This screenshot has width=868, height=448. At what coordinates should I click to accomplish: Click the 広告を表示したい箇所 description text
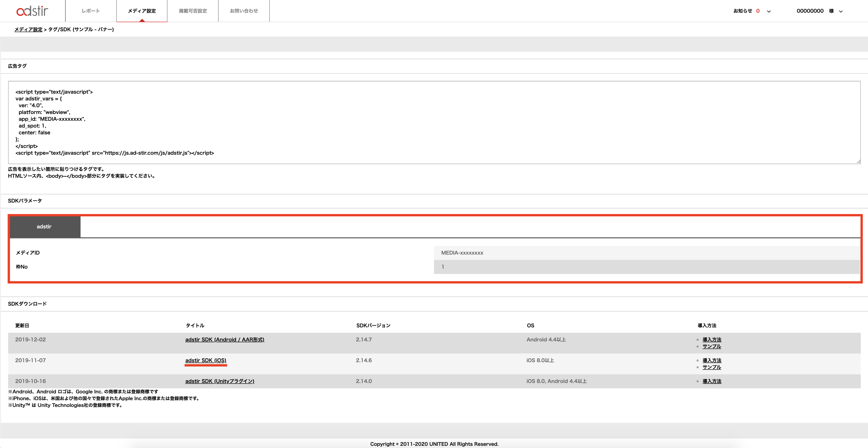[57, 169]
